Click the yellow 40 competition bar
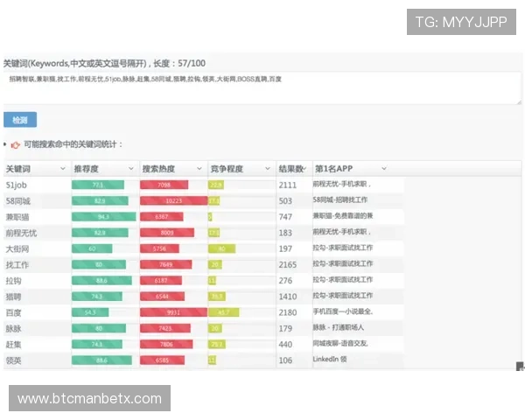The image size is (525, 420). [221, 248]
